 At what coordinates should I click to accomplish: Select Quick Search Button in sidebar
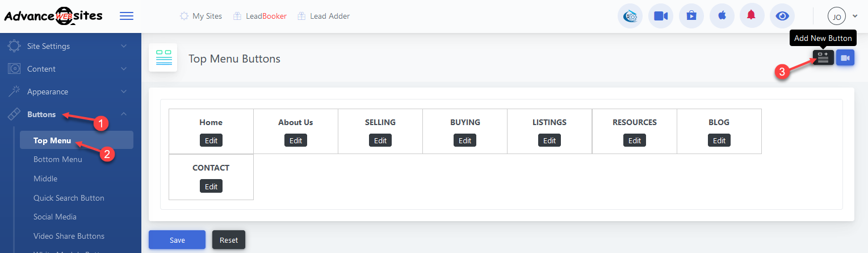point(69,198)
